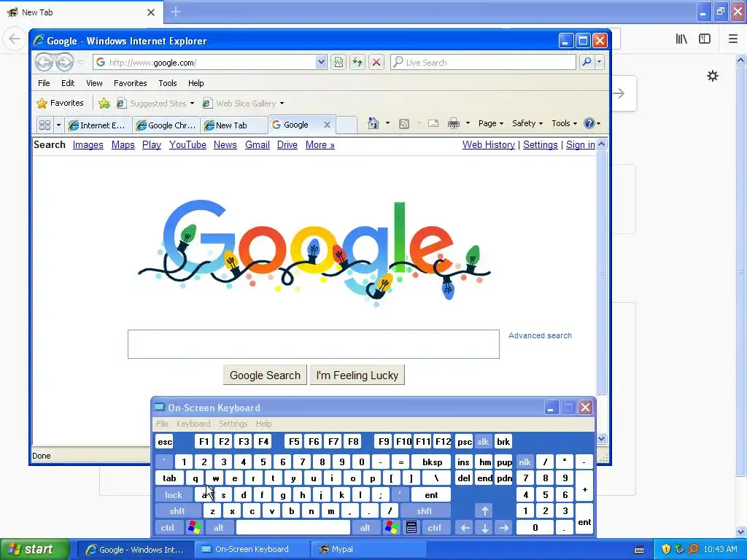
Task: Open the tab list dropdown arrow
Action: click(58, 125)
